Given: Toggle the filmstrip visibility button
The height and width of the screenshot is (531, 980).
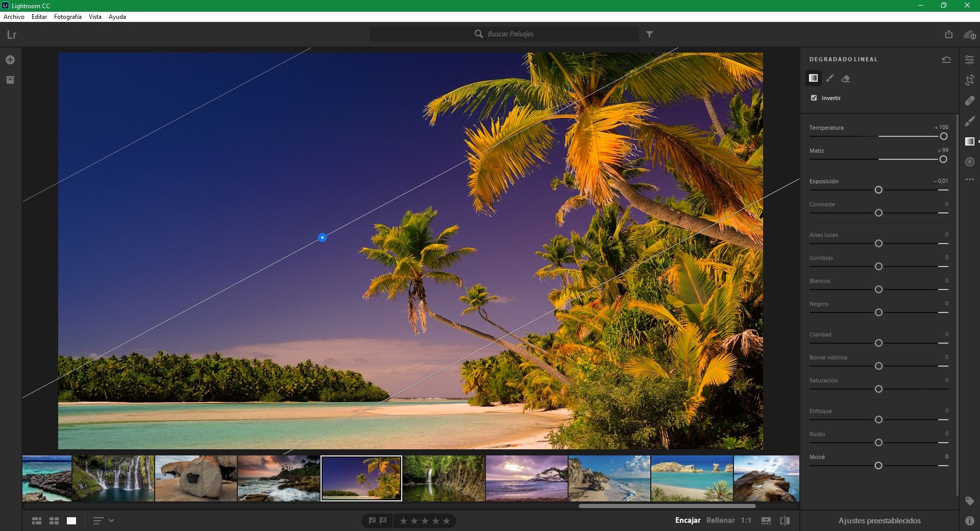Looking at the screenshot, I should 766,521.
